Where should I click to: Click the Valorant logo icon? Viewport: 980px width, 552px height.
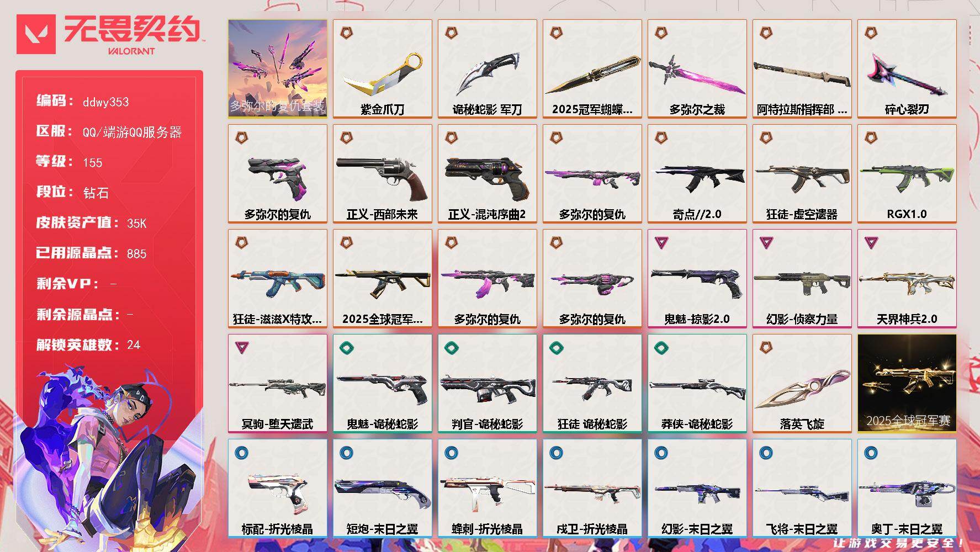36,34
